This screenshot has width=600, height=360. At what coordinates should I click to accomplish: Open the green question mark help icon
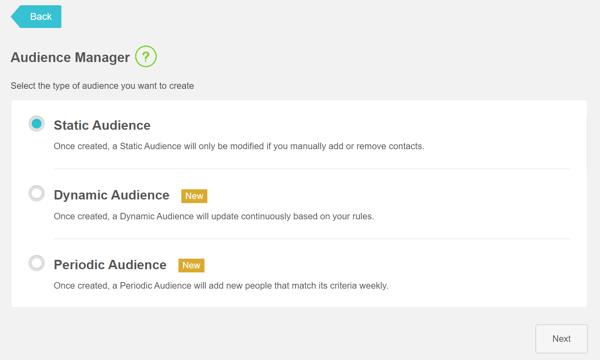(x=146, y=57)
